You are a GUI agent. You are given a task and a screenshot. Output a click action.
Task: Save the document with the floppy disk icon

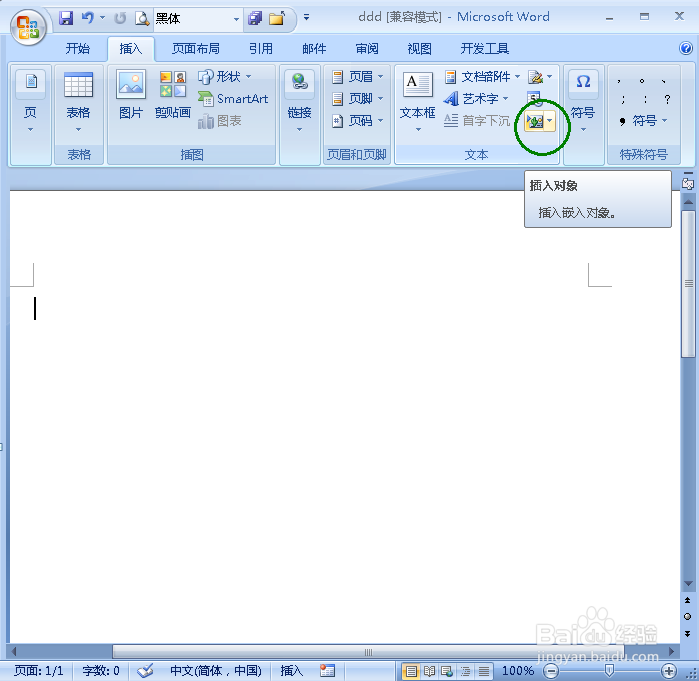[66, 18]
